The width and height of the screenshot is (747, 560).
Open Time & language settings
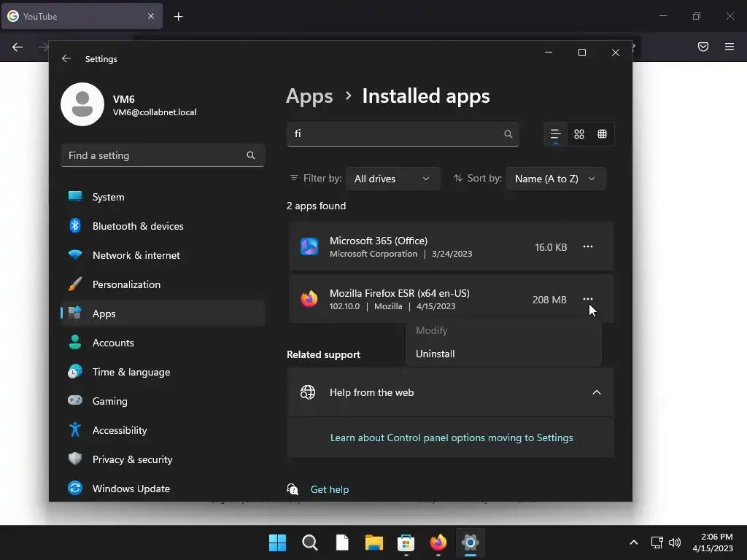click(163, 372)
